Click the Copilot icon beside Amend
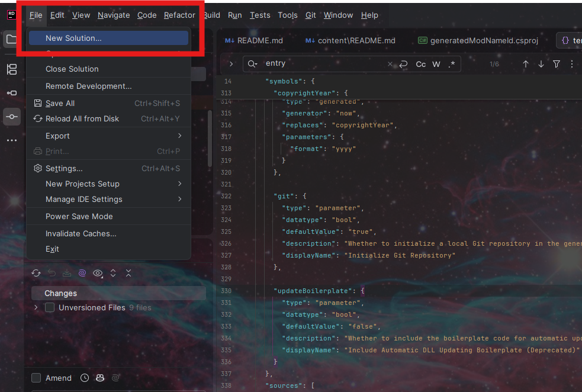This screenshot has width=582, height=392. (x=100, y=378)
